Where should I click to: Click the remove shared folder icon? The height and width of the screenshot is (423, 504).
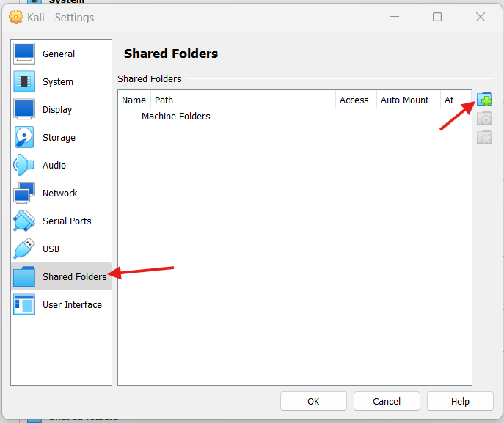[484, 138]
